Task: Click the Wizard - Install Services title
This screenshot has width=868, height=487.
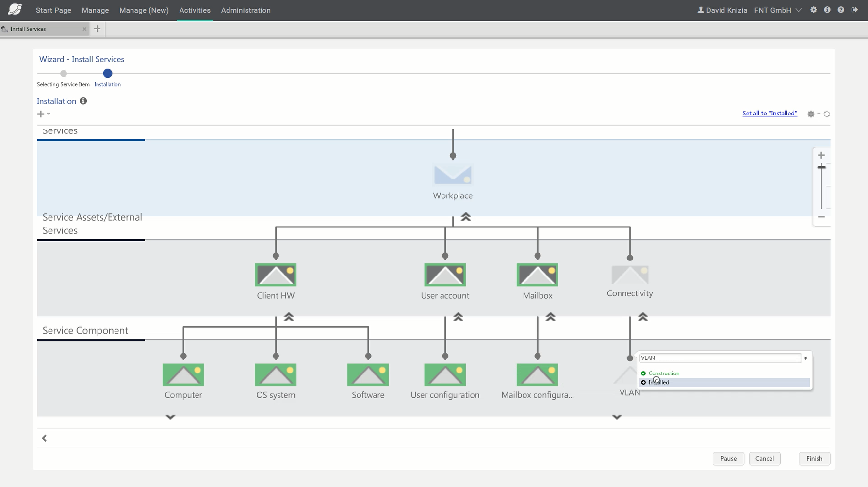Action: [82, 59]
